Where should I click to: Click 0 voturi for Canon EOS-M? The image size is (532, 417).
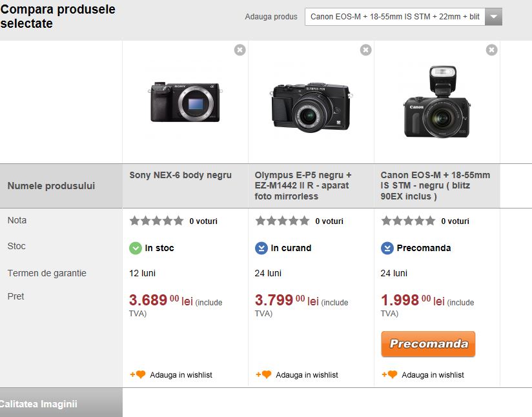coord(455,221)
